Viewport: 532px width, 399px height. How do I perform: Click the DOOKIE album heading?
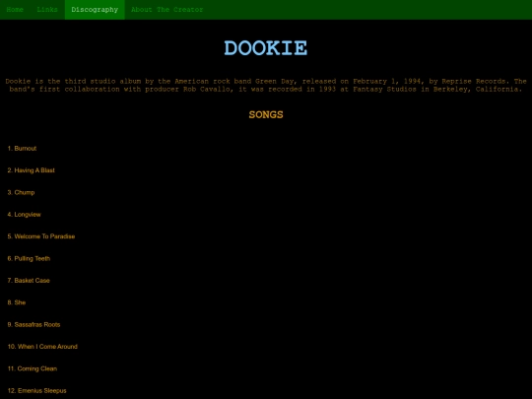pos(266,48)
